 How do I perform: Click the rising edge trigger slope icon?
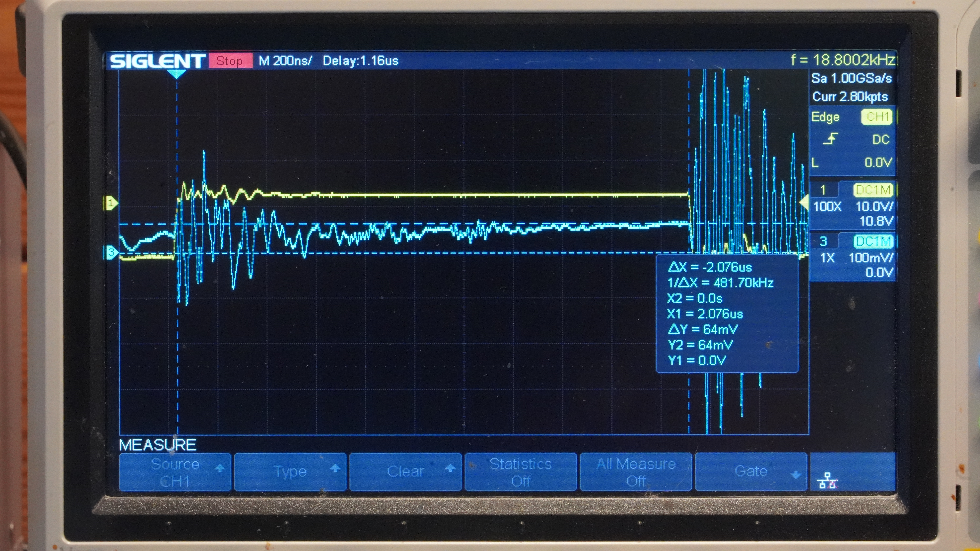coord(831,139)
